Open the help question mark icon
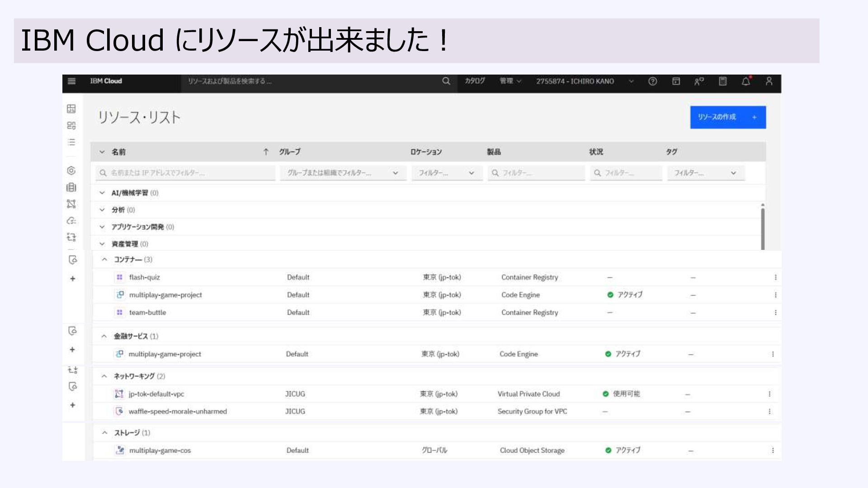The width and height of the screenshot is (868, 488). [x=652, y=81]
